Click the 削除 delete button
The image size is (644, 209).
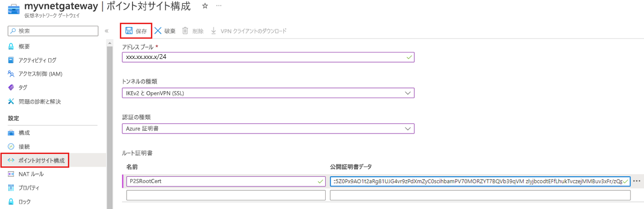pos(193,31)
